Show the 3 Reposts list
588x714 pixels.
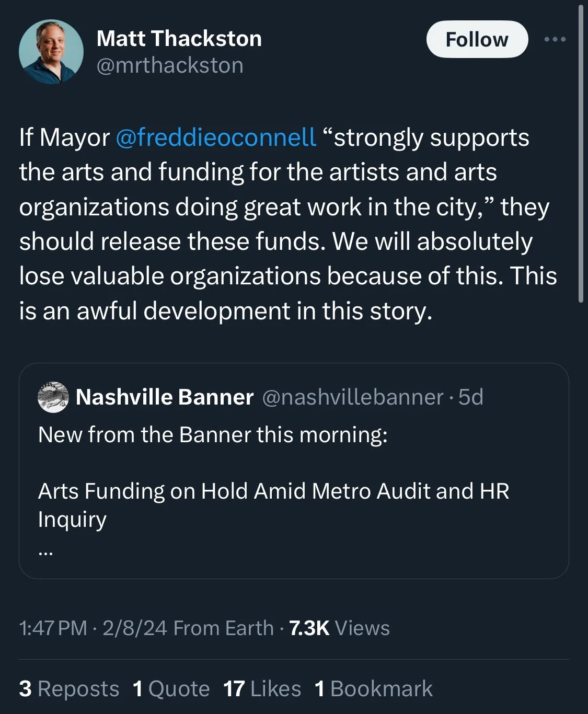coord(69,688)
